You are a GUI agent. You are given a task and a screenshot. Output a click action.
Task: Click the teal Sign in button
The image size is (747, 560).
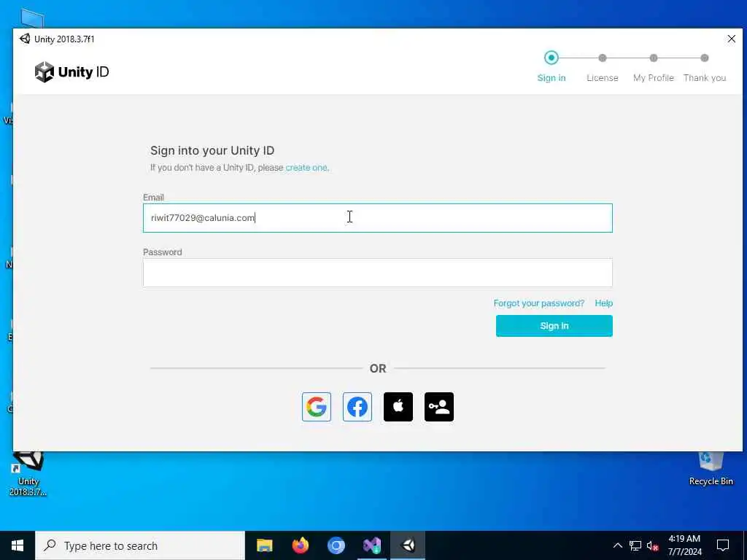tap(554, 326)
